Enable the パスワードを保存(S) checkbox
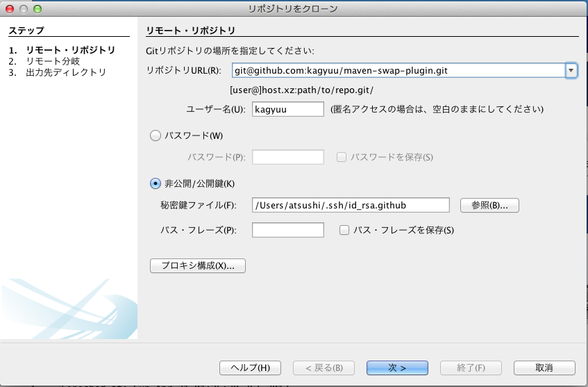This screenshot has width=588, height=387. (x=342, y=157)
